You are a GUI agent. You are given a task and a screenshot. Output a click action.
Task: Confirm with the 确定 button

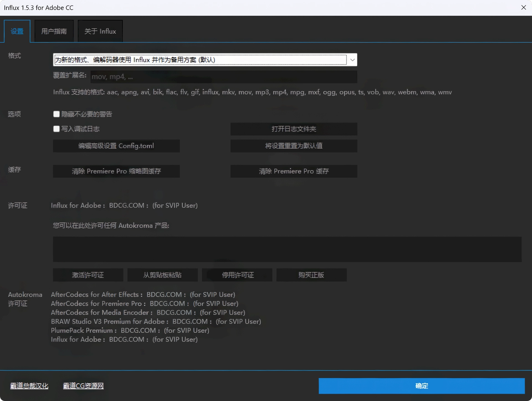pyautogui.click(x=422, y=386)
